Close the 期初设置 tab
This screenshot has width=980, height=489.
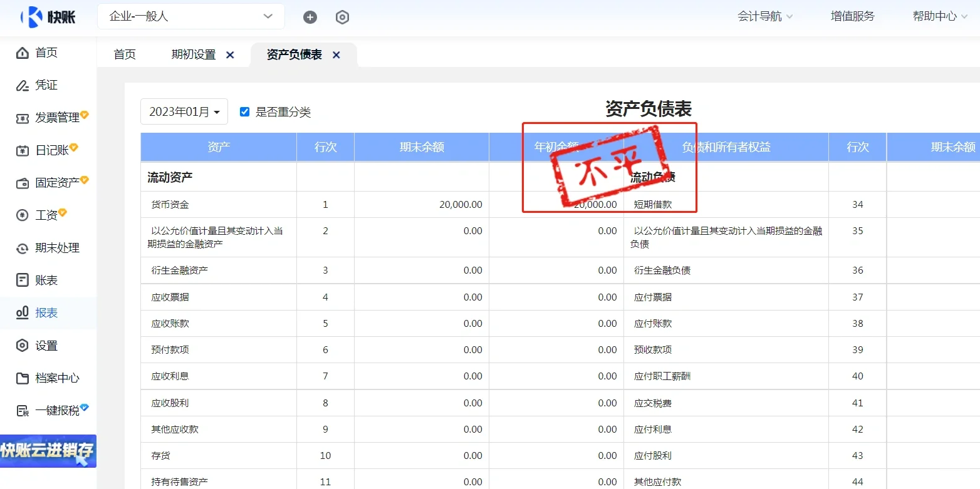click(230, 55)
